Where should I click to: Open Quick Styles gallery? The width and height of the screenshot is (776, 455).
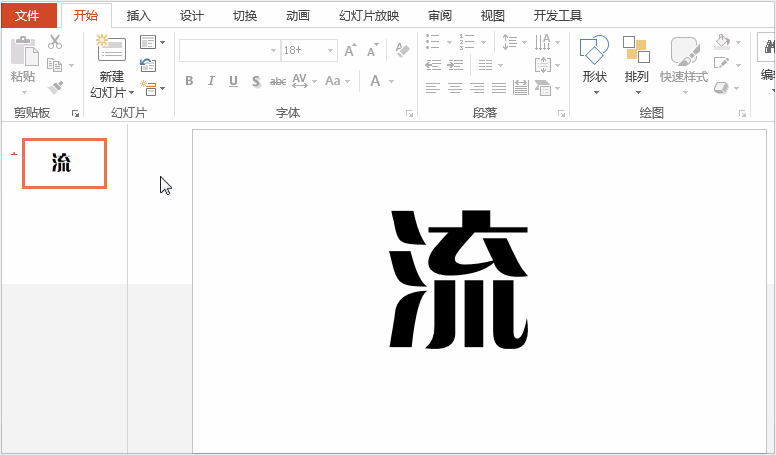[x=684, y=64]
